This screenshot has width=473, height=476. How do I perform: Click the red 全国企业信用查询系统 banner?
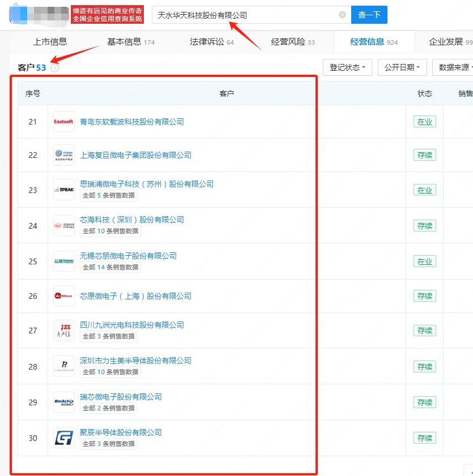pos(107,15)
